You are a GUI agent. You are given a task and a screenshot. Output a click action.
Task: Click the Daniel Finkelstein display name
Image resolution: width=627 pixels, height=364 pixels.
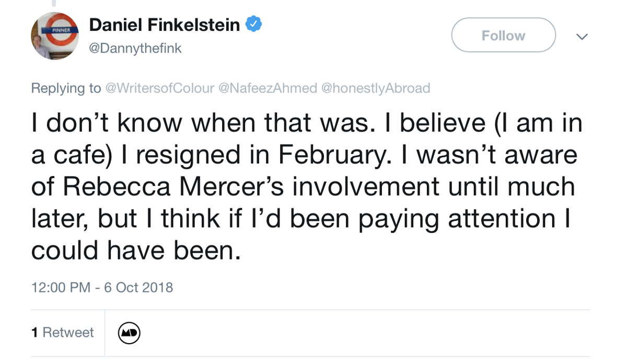click(164, 24)
